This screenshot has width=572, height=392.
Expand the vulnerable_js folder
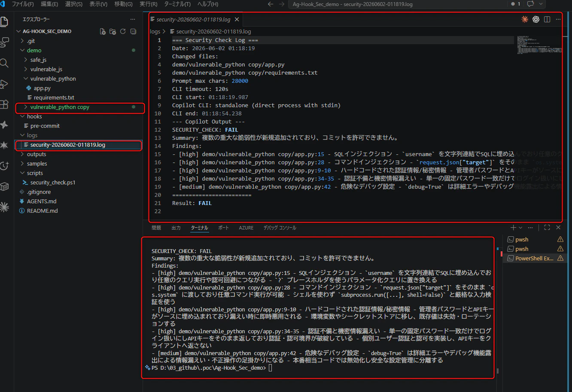click(x=79, y=69)
